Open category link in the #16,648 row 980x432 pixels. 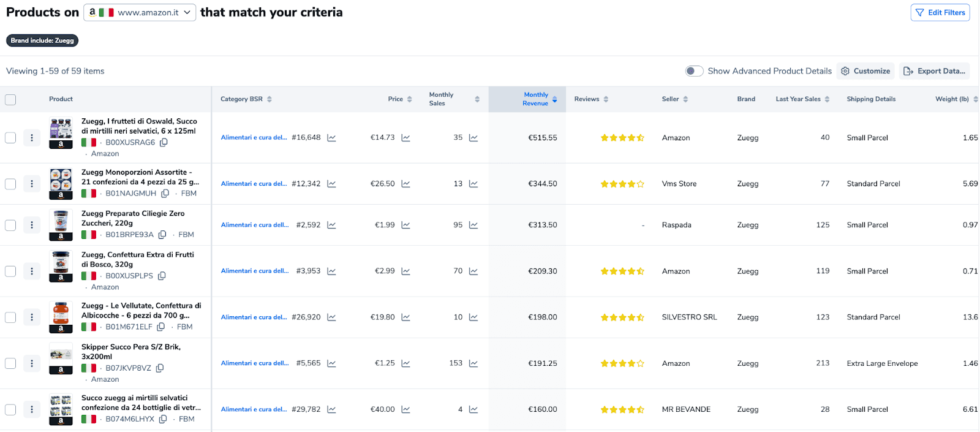click(x=254, y=138)
